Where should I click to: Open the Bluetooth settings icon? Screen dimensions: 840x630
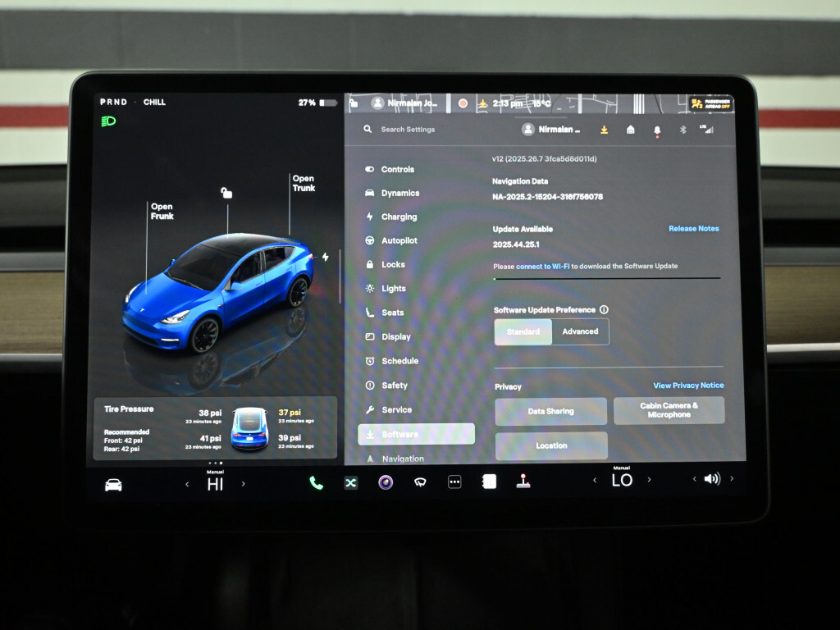(x=682, y=130)
